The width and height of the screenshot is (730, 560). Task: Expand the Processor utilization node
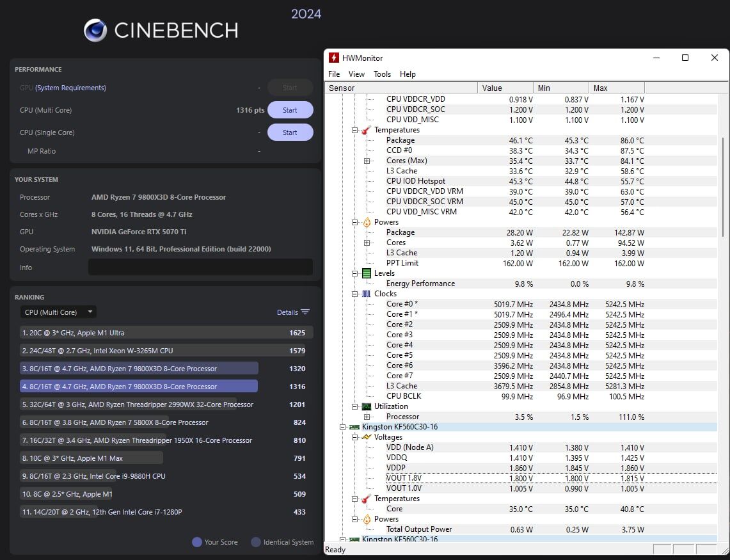pyautogui.click(x=367, y=417)
